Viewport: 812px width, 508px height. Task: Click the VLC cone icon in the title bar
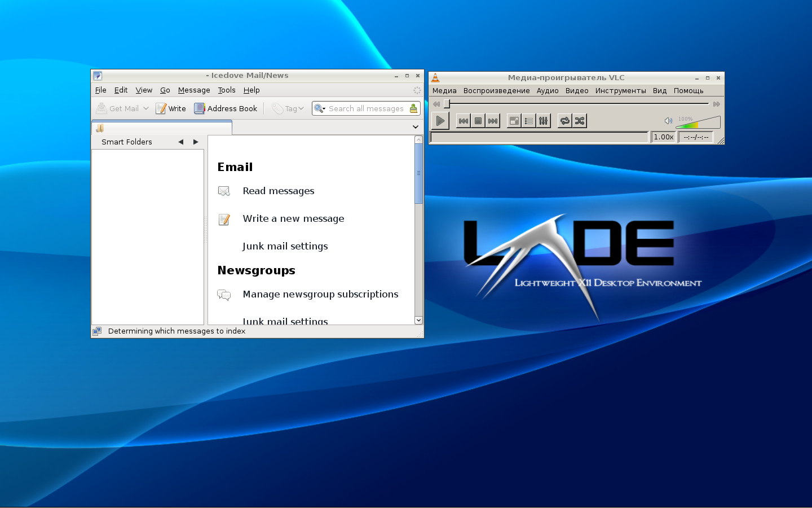pyautogui.click(x=435, y=78)
